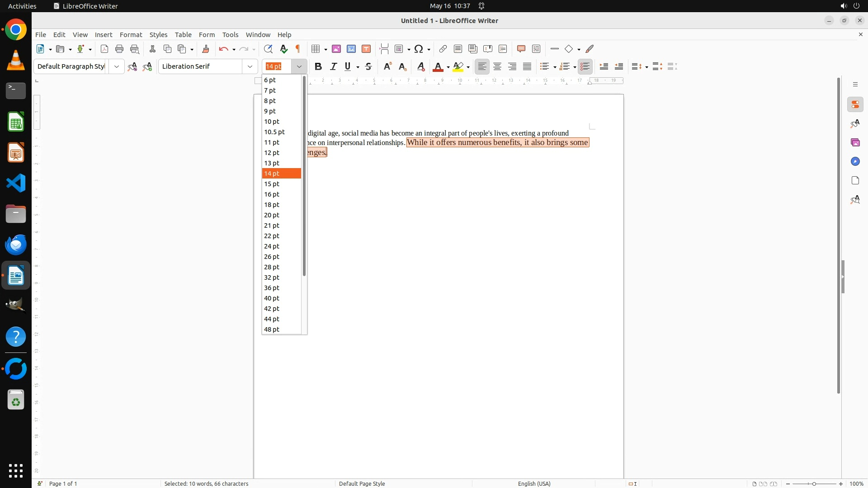Click Export as PDF icon

pyautogui.click(x=104, y=49)
